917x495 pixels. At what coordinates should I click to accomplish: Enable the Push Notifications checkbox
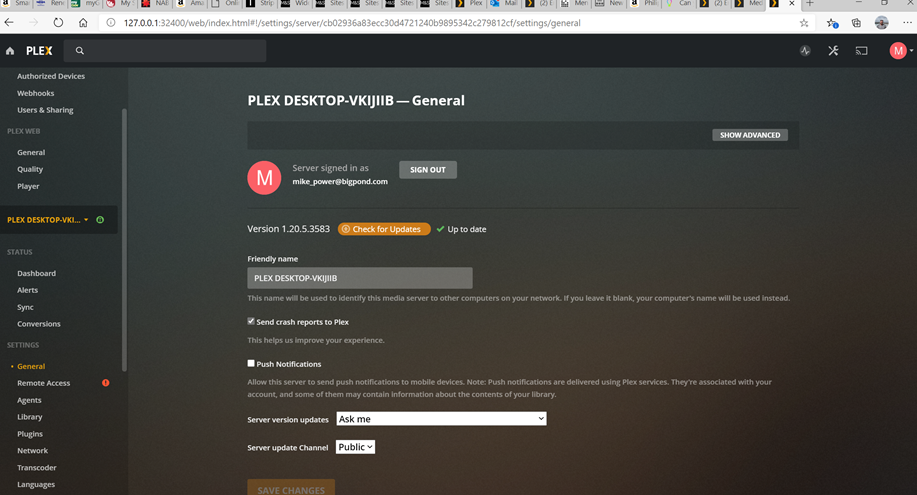coord(251,363)
